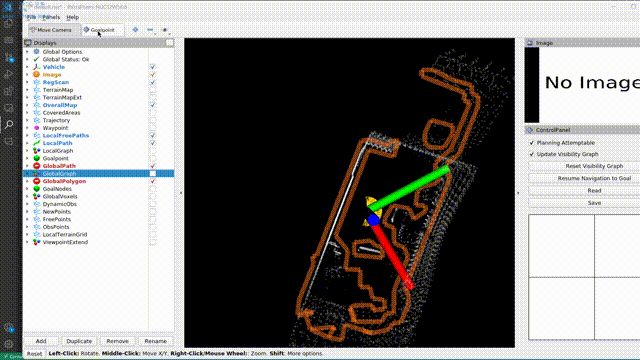The image size is (640, 360).
Task: Disable the GlobalPath display checkbox
Action: 153,166
